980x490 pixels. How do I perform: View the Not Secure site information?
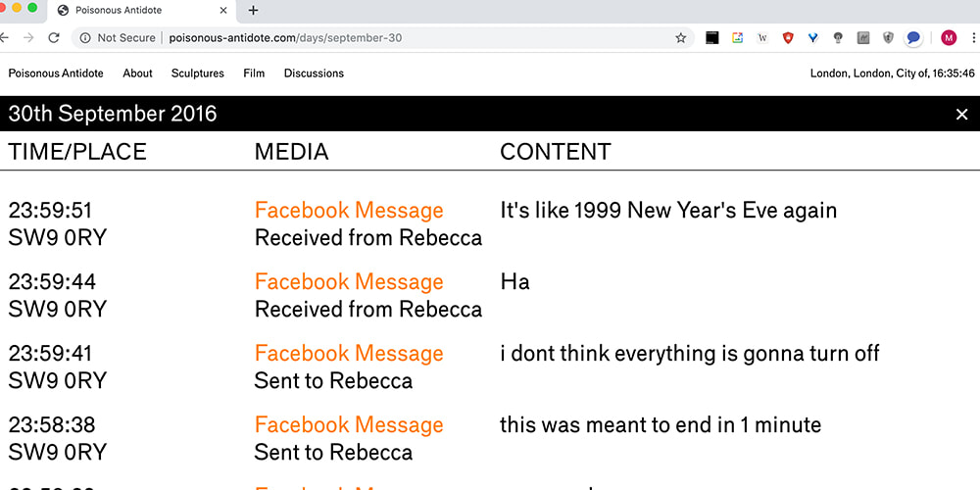pyautogui.click(x=118, y=38)
